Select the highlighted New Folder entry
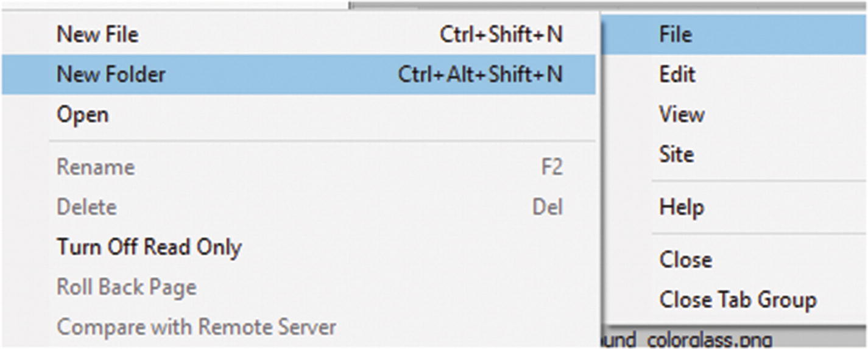This screenshot has height=349, width=868. [111, 74]
